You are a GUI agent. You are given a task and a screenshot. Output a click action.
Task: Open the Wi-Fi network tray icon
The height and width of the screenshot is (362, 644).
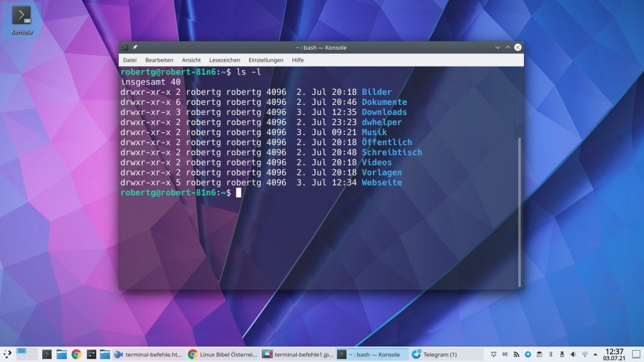tap(585, 354)
